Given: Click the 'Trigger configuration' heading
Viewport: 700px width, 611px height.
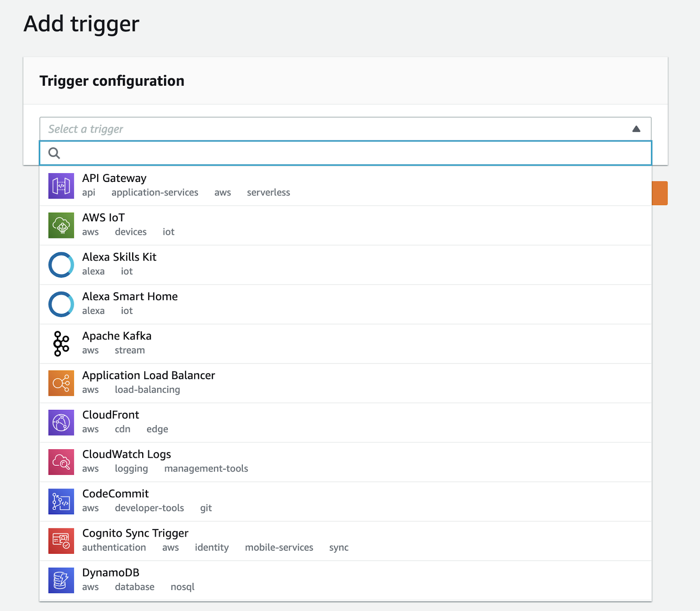Looking at the screenshot, I should (x=112, y=81).
